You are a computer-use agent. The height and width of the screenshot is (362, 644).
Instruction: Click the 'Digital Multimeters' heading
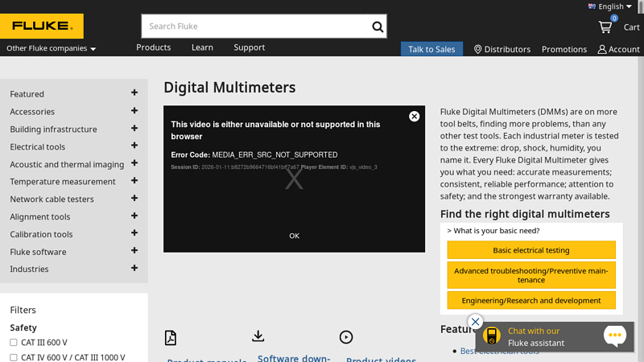(229, 88)
